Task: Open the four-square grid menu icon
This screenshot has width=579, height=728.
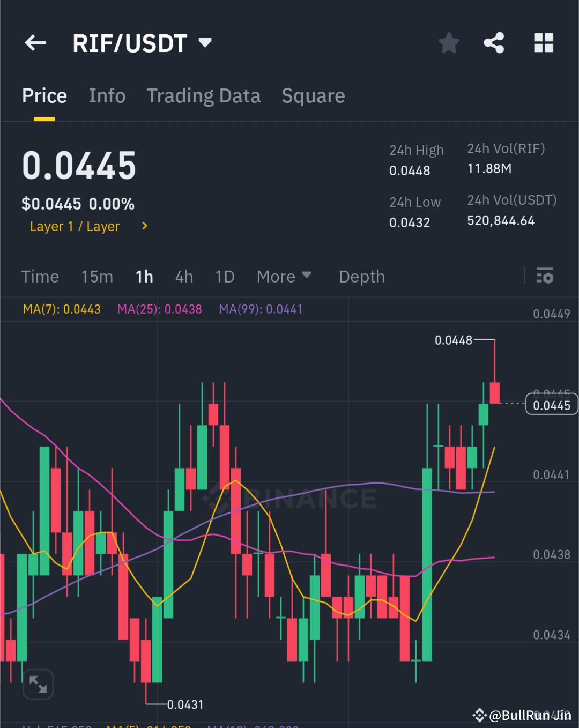Action: point(544,43)
